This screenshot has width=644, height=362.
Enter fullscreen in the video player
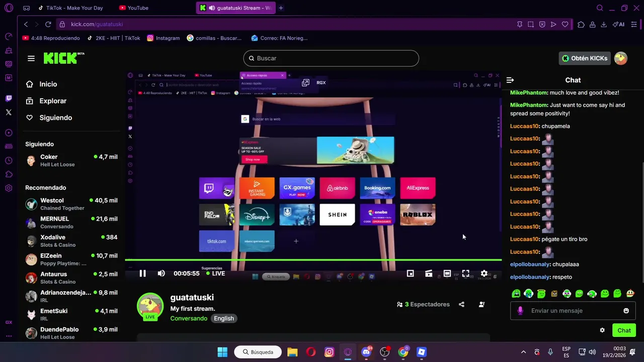click(x=466, y=274)
